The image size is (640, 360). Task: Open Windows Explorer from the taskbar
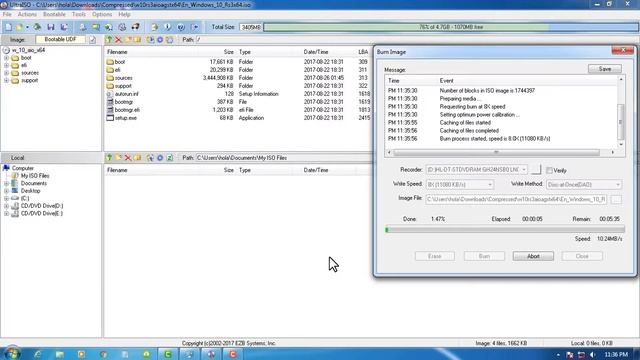(x=60, y=354)
